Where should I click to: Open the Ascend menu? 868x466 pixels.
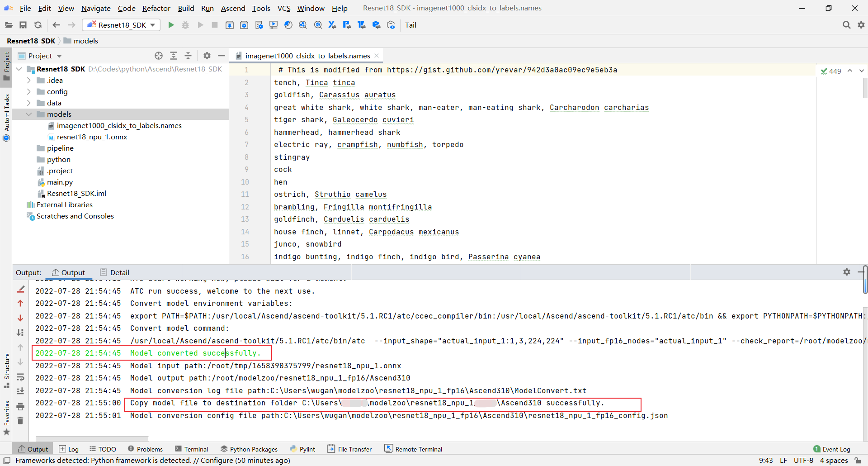click(x=233, y=8)
